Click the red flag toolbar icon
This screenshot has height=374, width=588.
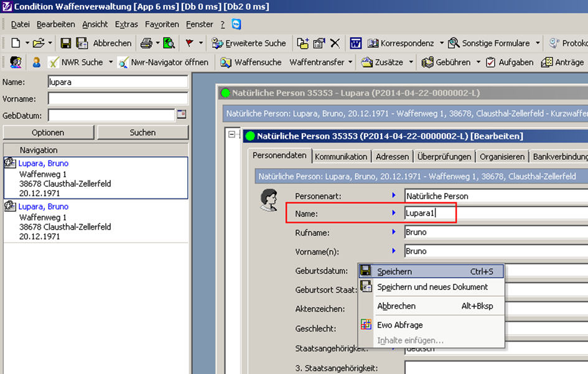click(x=189, y=43)
